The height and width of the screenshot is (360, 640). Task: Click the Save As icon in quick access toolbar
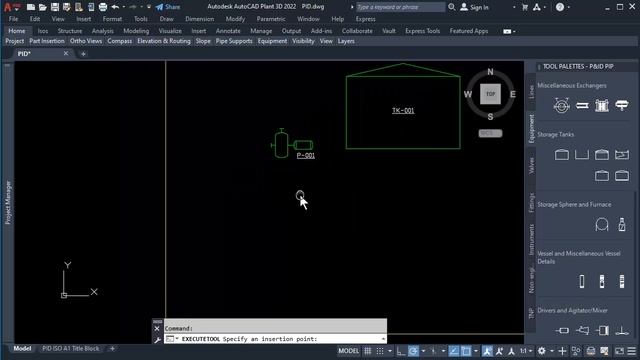[x=67, y=7]
